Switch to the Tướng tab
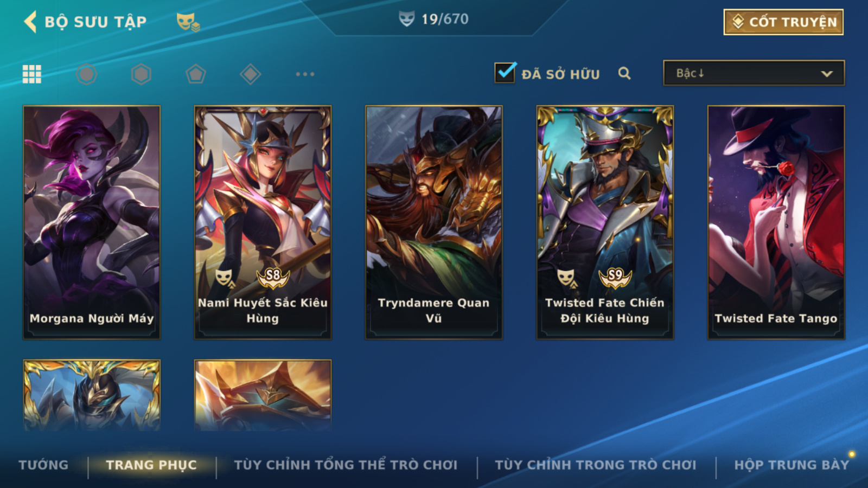868x488 pixels. click(43, 465)
